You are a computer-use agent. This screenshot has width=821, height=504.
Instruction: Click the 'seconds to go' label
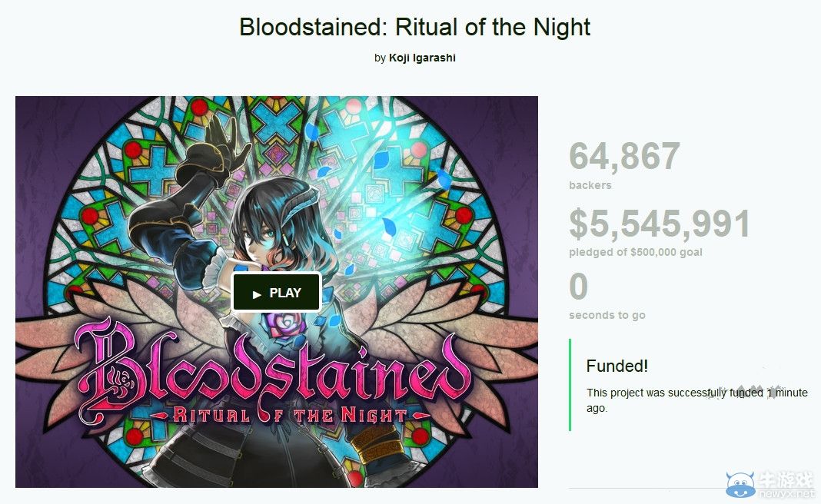pyautogui.click(x=607, y=315)
